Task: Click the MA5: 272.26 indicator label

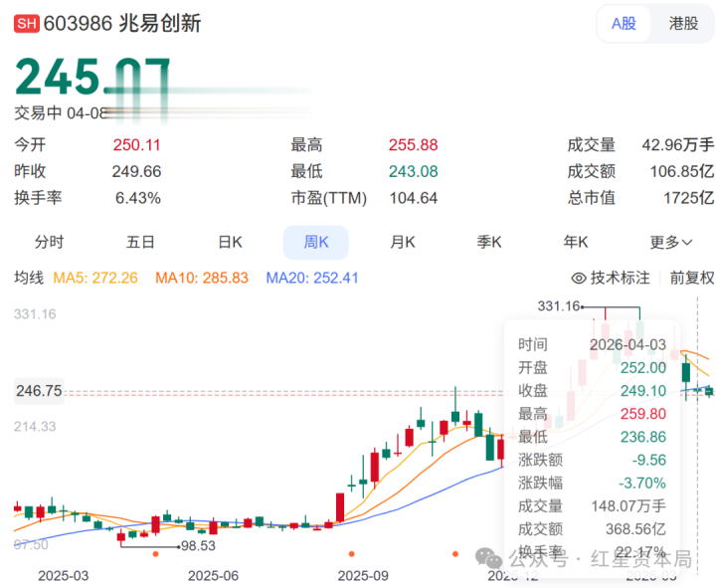Action: (x=95, y=278)
